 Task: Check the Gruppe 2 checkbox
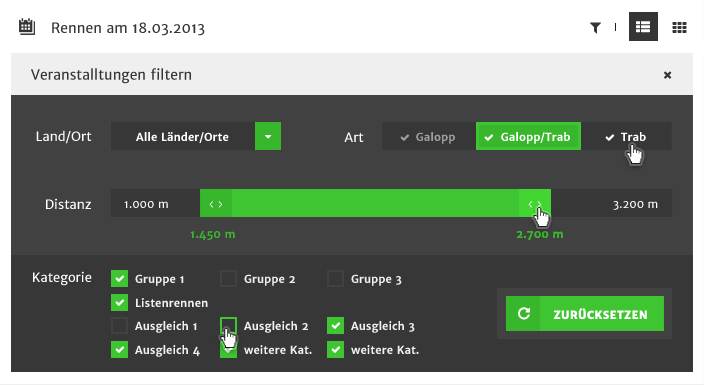(x=229, y=279)
